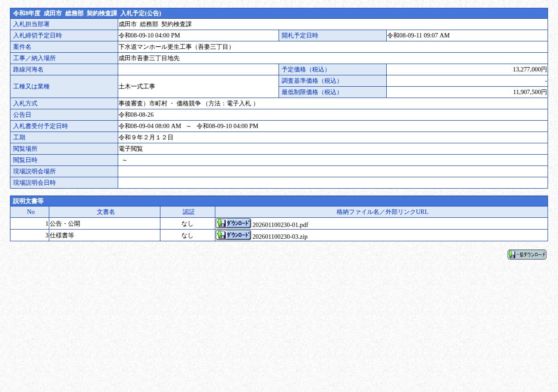The width and height of the screenshot is (558, 392).
Task: Select file name 202601100230-03.zip
Action: (280, 237)
